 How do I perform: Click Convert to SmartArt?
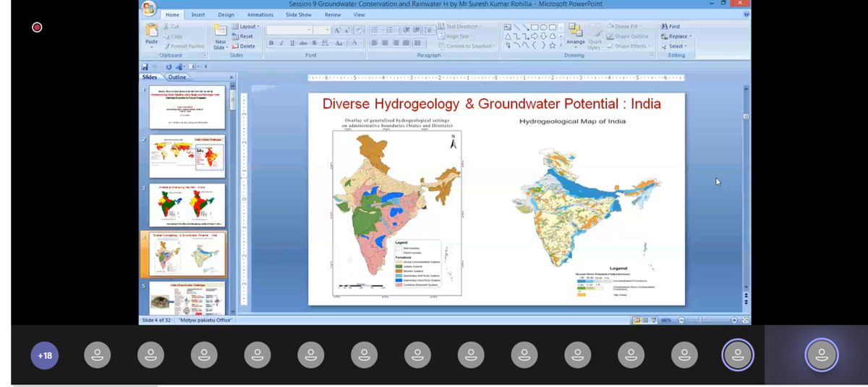467,46
